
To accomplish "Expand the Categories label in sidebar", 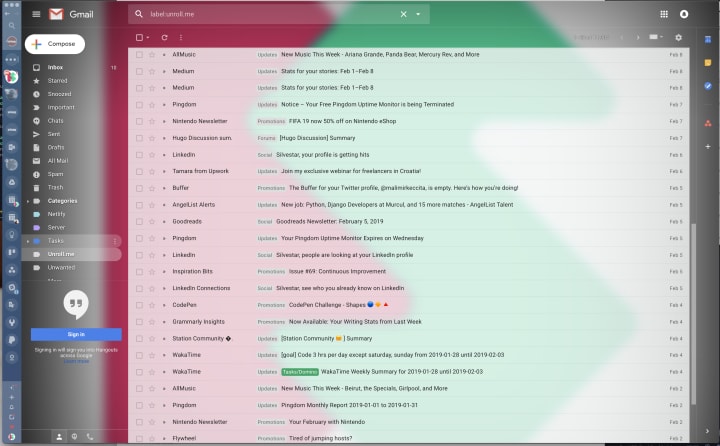I will tap(28, 201).
